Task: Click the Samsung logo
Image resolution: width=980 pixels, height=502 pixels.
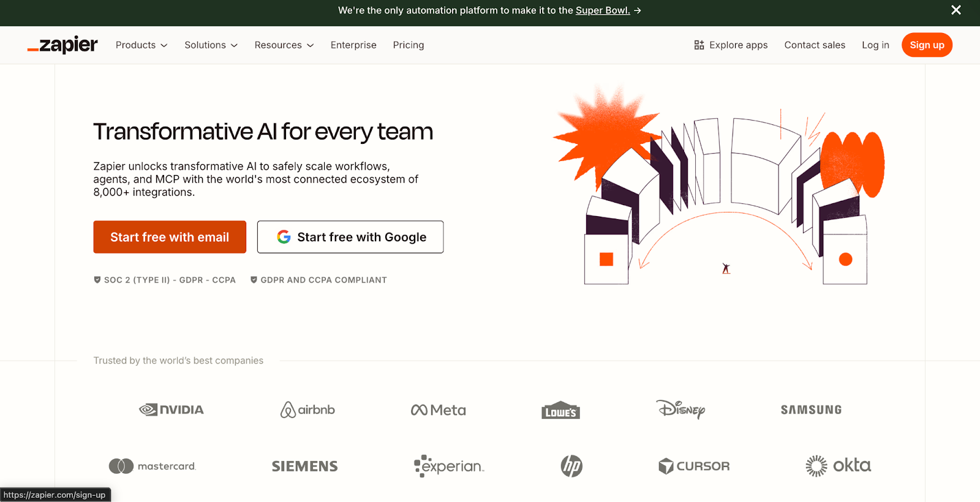Action: 811,410
